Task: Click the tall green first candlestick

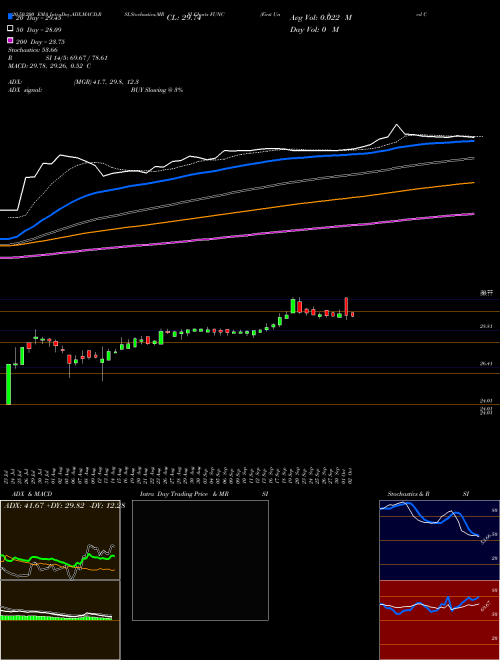Action: 8,384
